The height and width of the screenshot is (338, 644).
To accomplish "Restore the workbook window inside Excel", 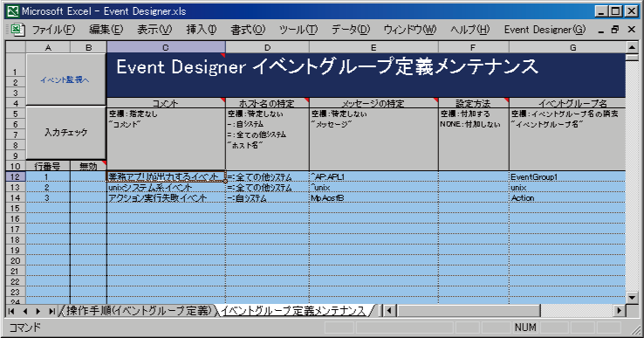I will click(x=615, y=30).
